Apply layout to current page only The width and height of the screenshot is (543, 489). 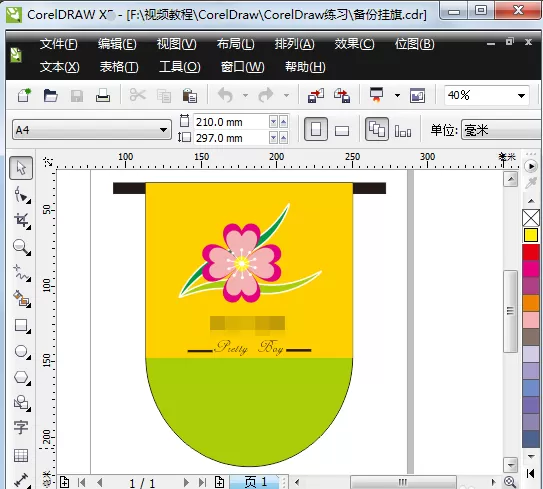click(x=403, y=131)
